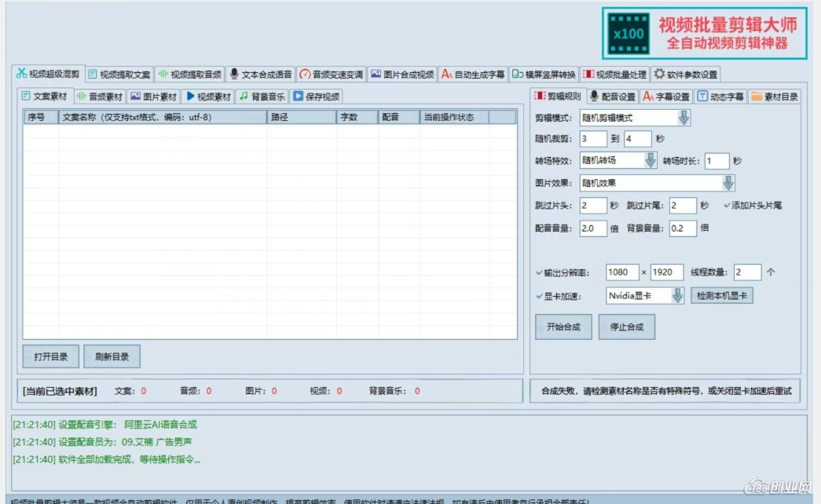Click the audio wave icon on 音频素材 tab

point(81,97)
